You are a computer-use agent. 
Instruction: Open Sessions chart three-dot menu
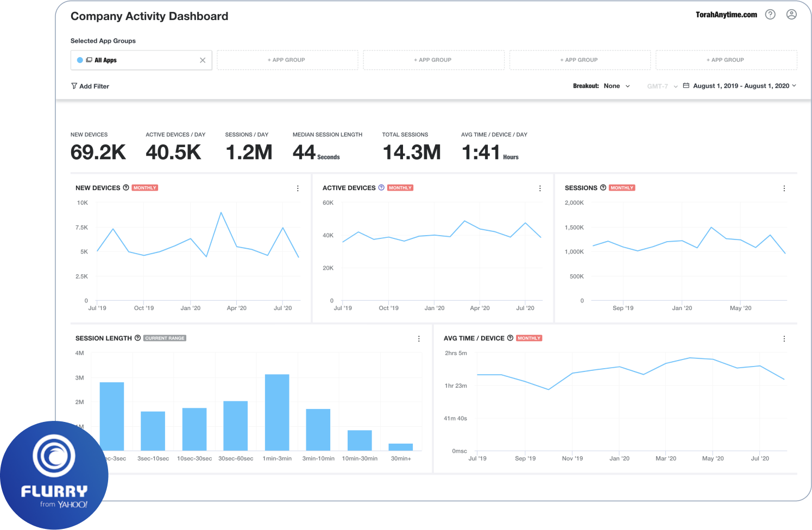pyautogui.click(x=784, y=188)
